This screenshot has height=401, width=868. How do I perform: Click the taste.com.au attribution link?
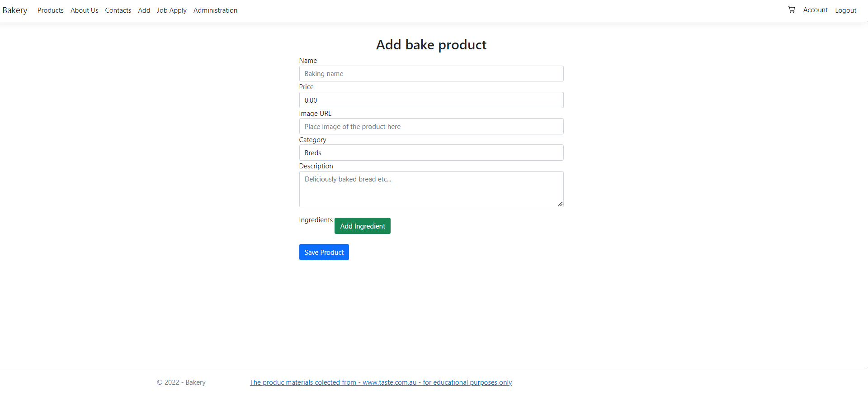click(x=381, y=382)
